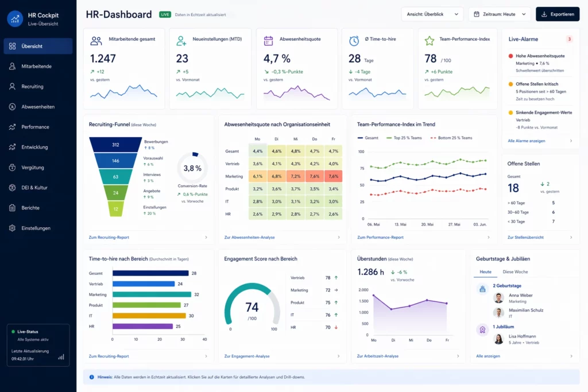Open the Ansicht: Überblick dropdown
The width and height of the screenshot is (588, 392).
tap(432, 14)
